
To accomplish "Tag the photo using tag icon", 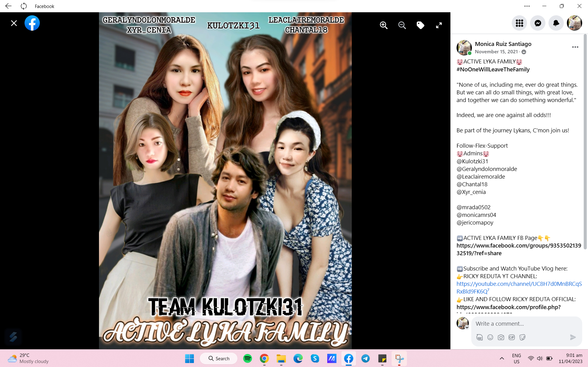I will (420, 25).
